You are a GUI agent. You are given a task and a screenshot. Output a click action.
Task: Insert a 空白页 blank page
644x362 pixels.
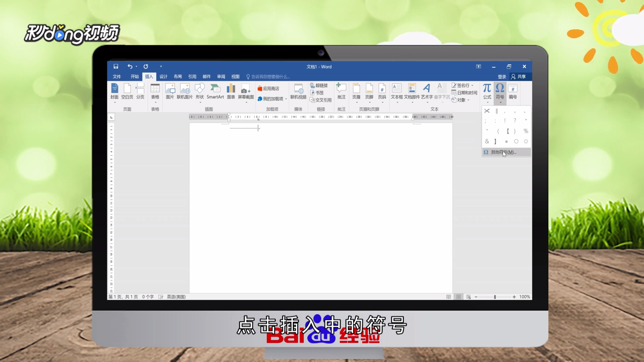pyautogui.click(x=127, y=92)
